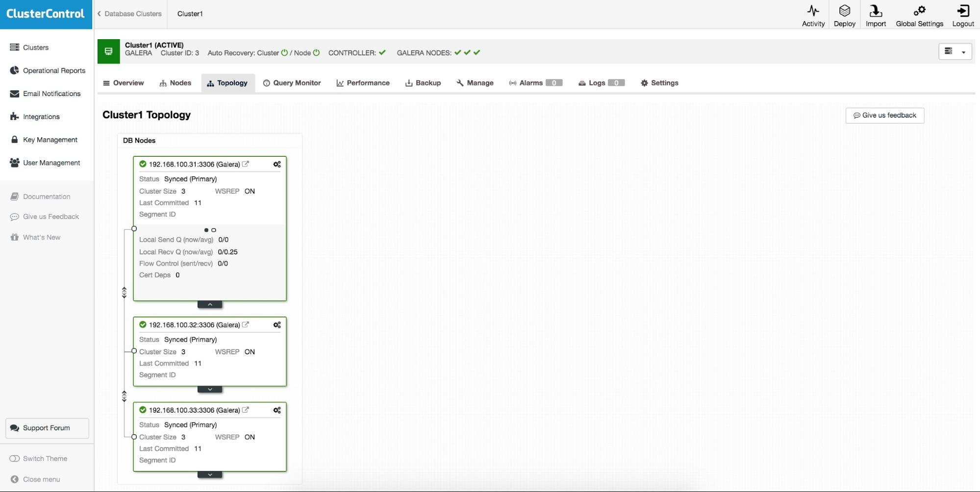Click Give us Feedback in sidebar
The width and height of the screenshot is (980, 492).
coord(44,217)
